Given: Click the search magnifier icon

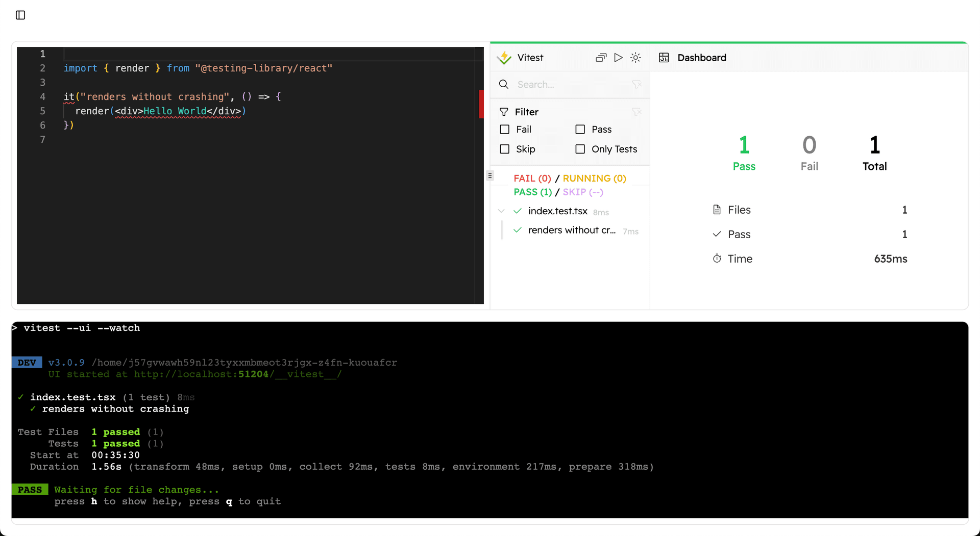Looking at the screenshot, I should tap(504, 84).
